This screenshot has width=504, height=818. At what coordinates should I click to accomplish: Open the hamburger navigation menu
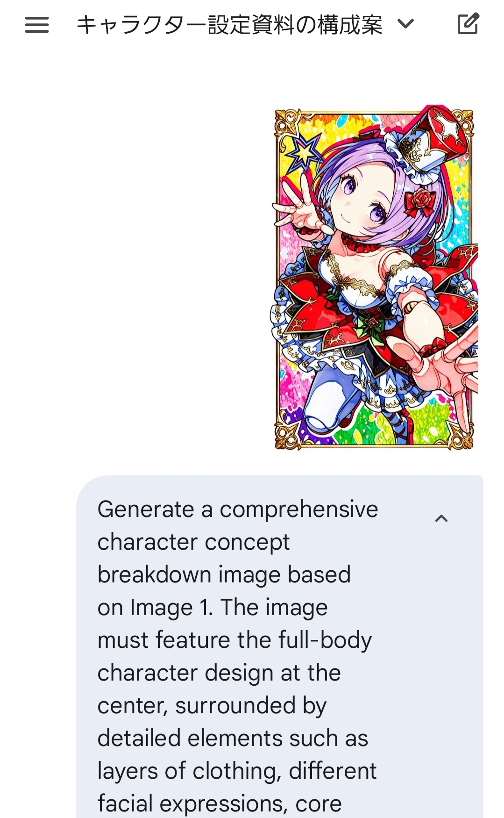point(37,24)
